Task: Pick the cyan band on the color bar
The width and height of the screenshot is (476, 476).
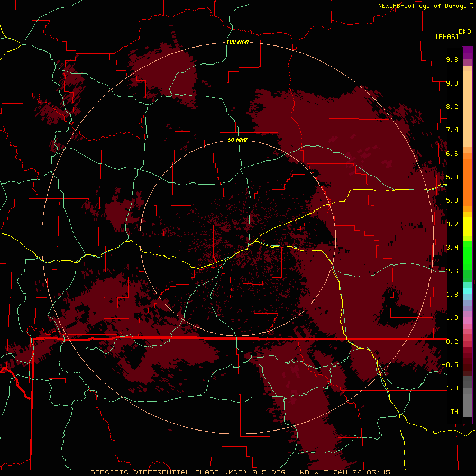Action: (467, 291)
